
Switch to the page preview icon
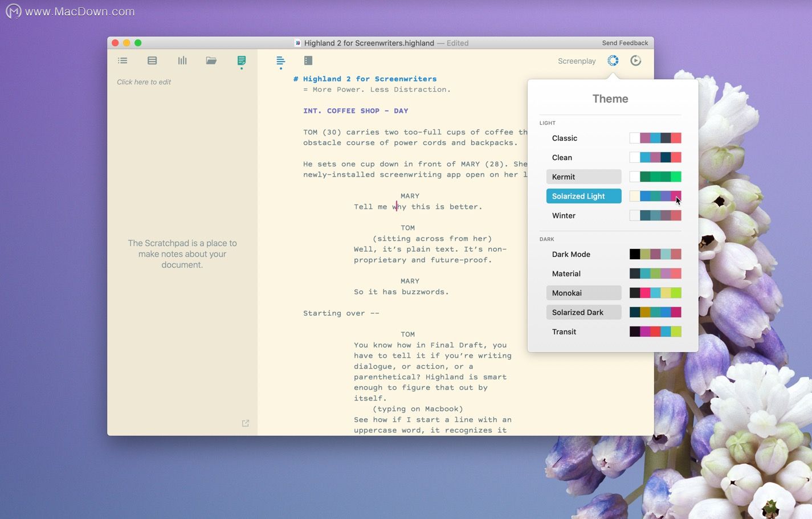coord(308,60)
